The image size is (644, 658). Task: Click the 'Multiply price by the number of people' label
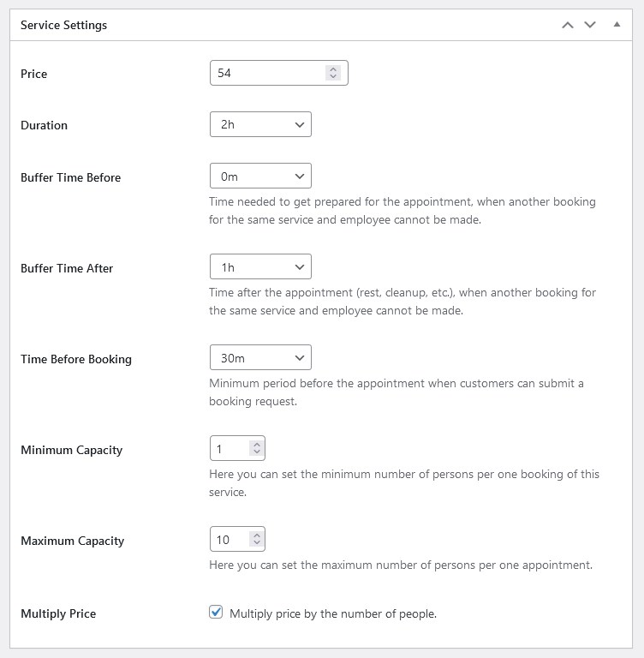pos(333,614)
